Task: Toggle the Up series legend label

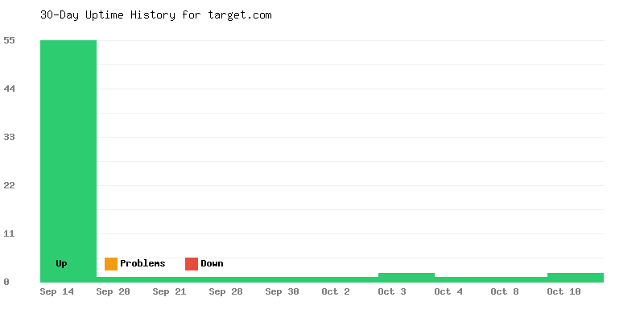Action: coord(61,264)
